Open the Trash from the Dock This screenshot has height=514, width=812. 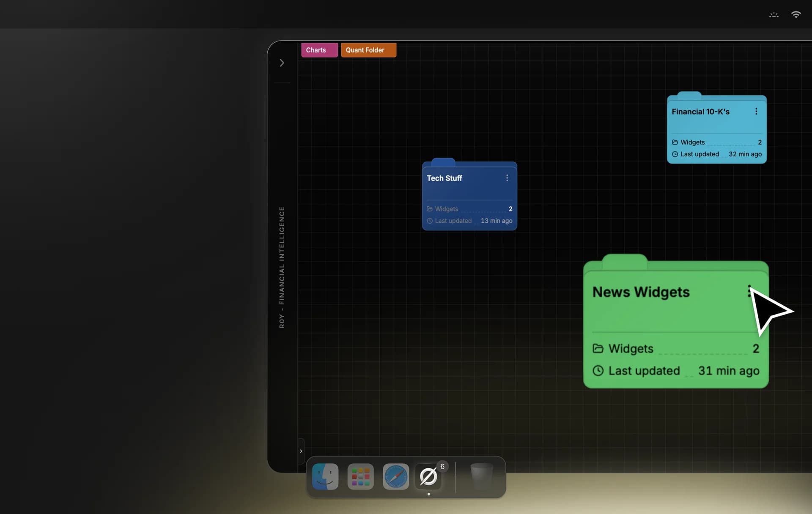pyautogui.click(x=481, y=476)
